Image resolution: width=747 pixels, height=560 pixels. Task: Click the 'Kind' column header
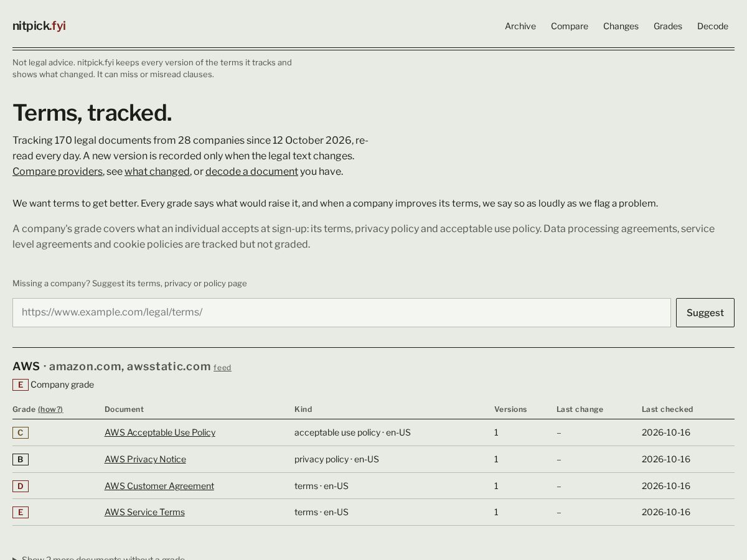coord(303,409)
